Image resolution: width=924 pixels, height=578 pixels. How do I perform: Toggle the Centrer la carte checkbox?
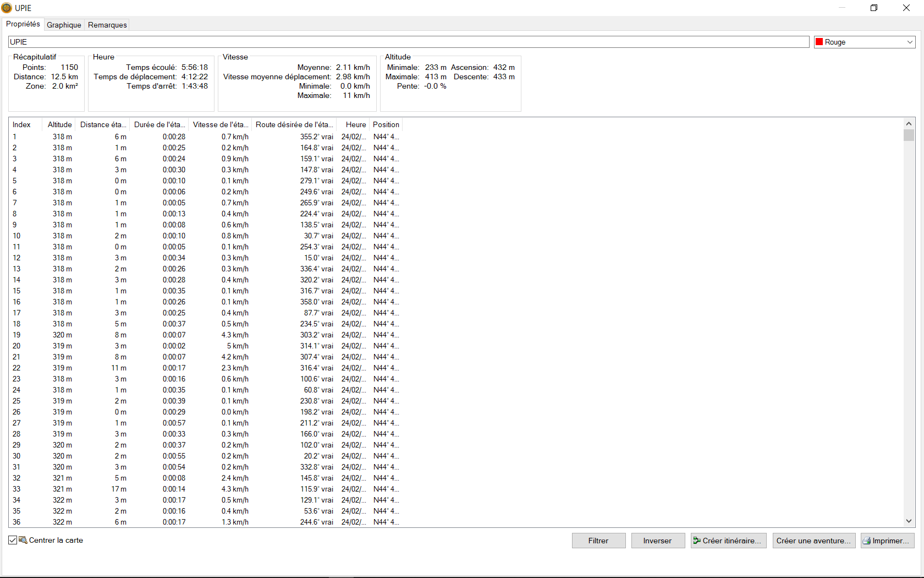(13, 540)
